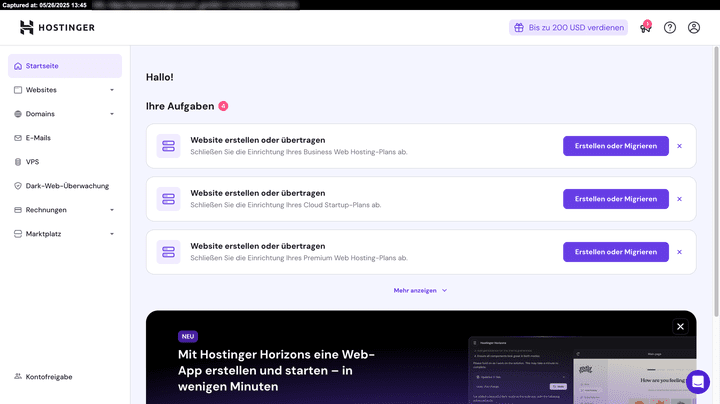Dismiss the Business Web Hosting task
Screen dimensions: 720x404
(680, 146)
